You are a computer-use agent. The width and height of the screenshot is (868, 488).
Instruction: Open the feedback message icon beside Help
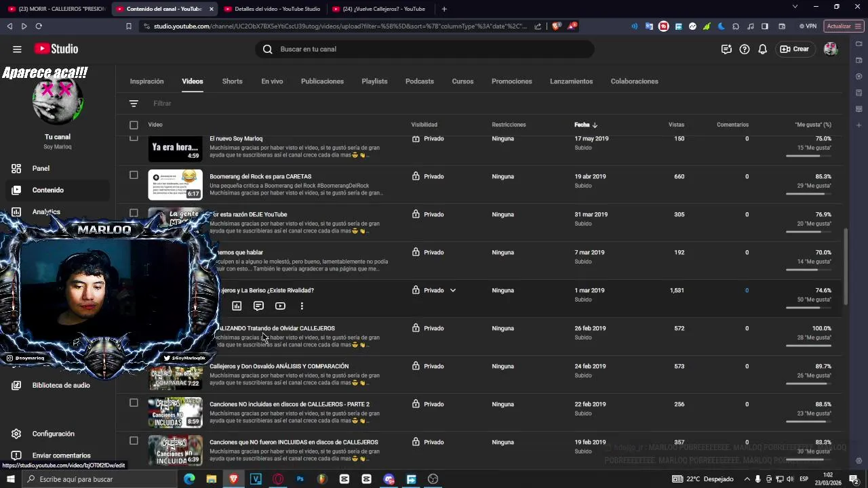point(726,49)
